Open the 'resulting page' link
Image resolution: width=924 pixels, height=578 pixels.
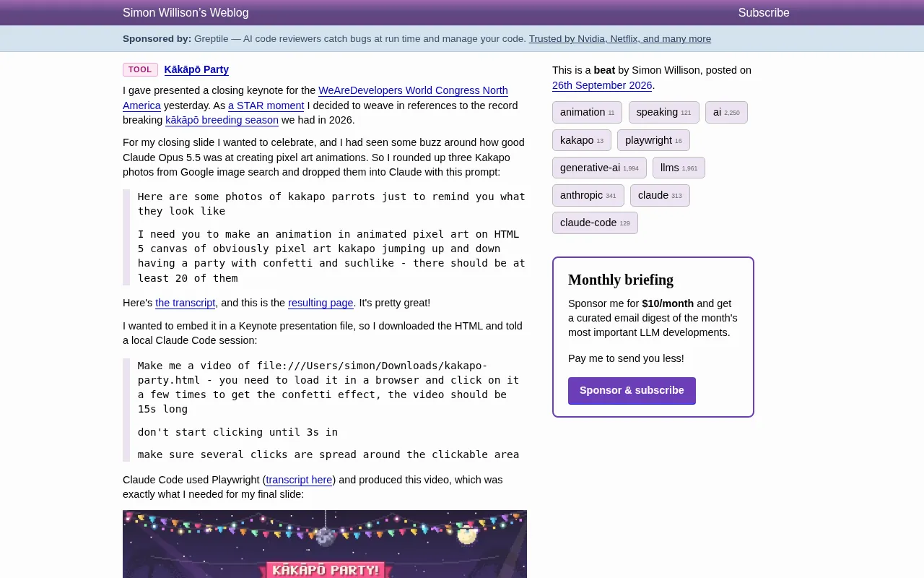[321, 303]
